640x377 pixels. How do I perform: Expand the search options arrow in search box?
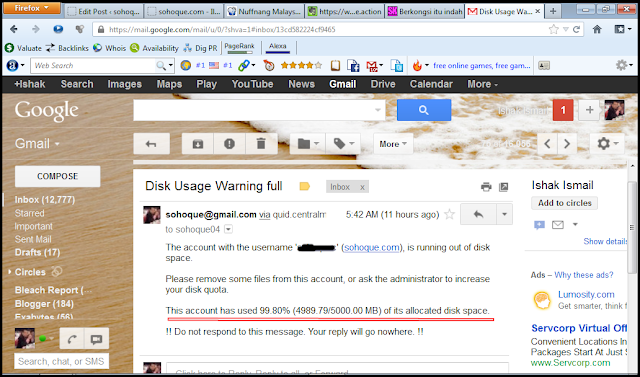[x=378, y=110]
